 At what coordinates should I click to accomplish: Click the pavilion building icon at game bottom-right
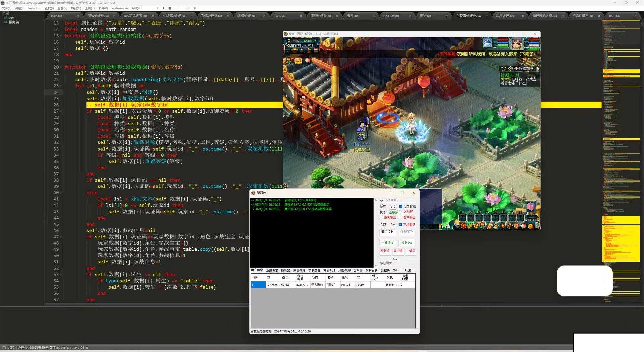532,218
